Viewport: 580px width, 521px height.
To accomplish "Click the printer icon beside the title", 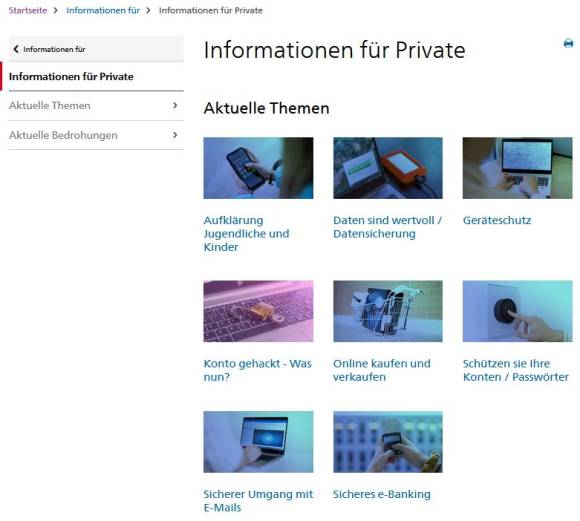I will [568, 43].
